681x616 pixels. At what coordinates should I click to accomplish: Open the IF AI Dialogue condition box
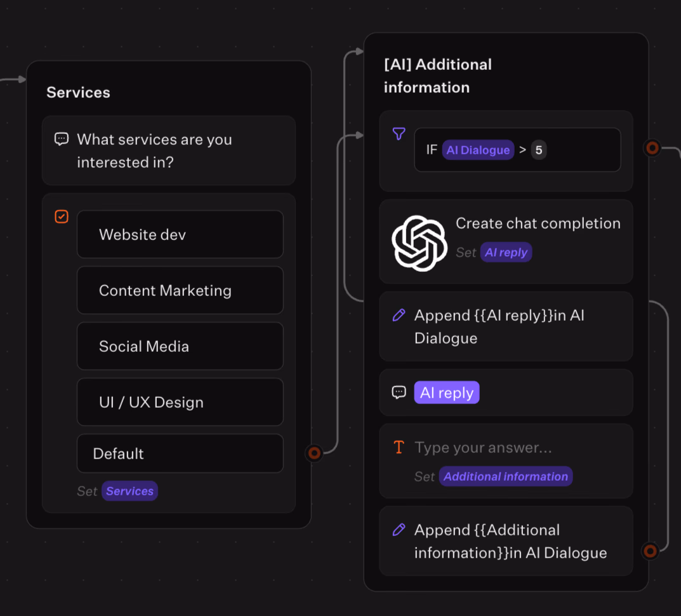click(517, 150)
